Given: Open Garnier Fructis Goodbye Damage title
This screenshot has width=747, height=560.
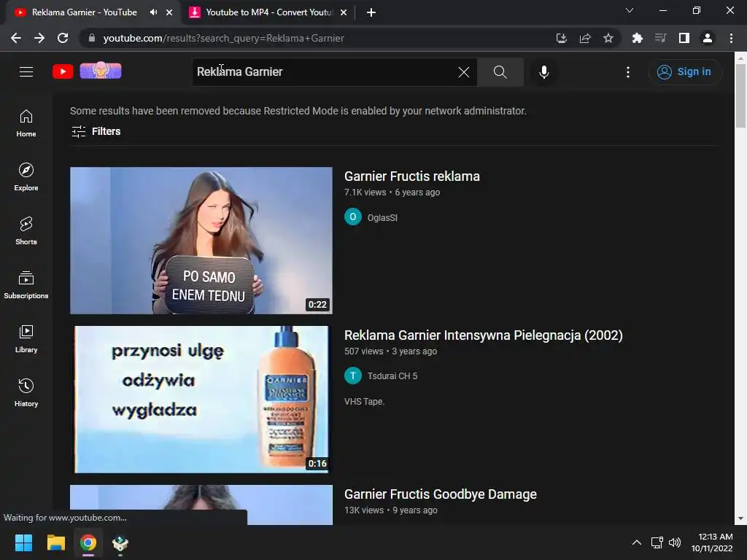Looking at the screenshot, I should tap(441, 494).
